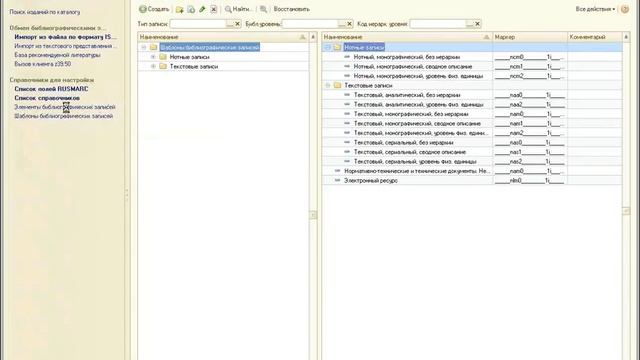The image size is (640, 360).
Task: Select Текстовый, монографический, сводное описание row
Action: (x=472, y=123)
